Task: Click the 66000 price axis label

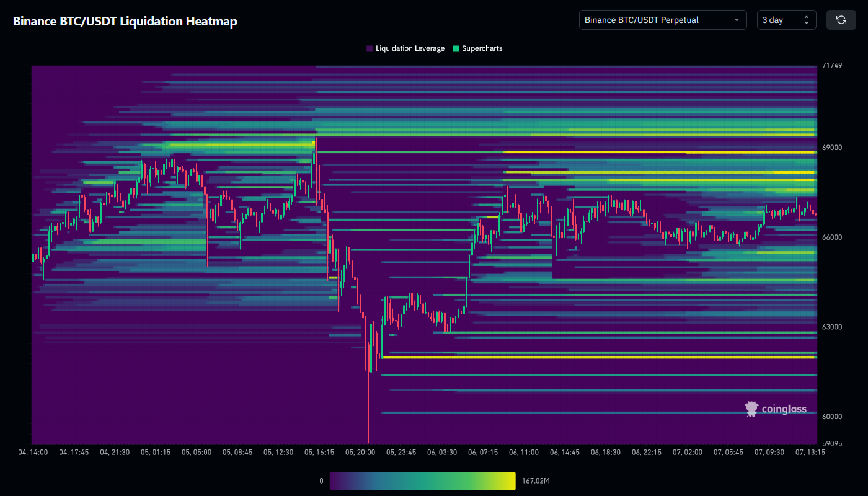Action: pyautogui.click(x=831, y=237)
